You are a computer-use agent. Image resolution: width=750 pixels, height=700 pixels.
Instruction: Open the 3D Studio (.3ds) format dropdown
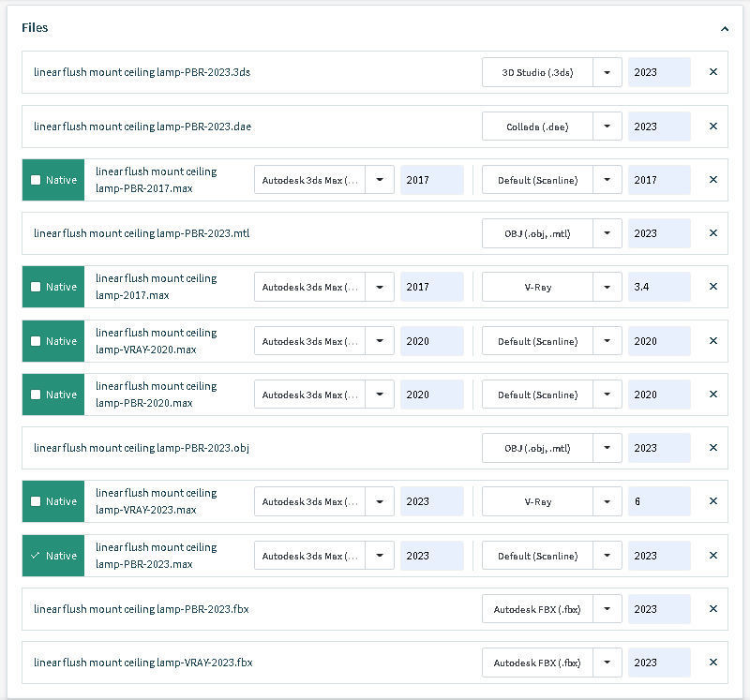tap(607, 72)
